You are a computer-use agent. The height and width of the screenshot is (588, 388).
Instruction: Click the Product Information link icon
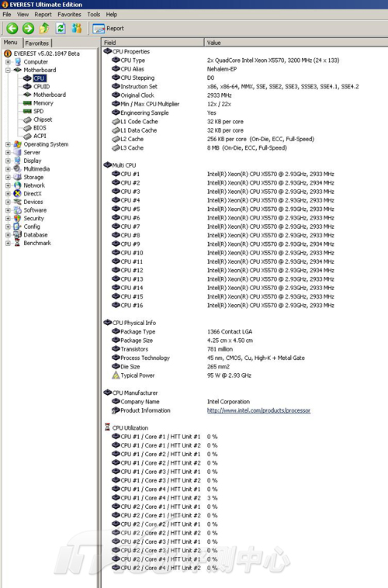[116, 410]
